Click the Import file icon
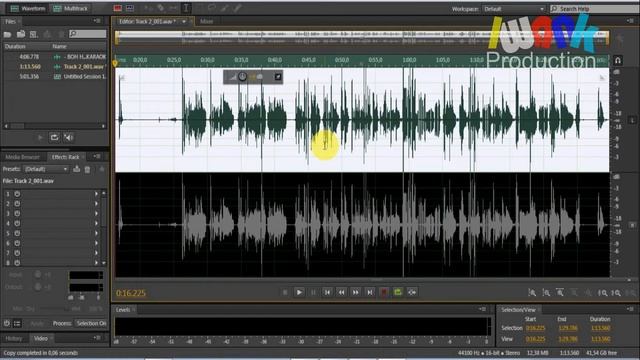The height and width of the screenshot is (360, 640). point(21,34)
